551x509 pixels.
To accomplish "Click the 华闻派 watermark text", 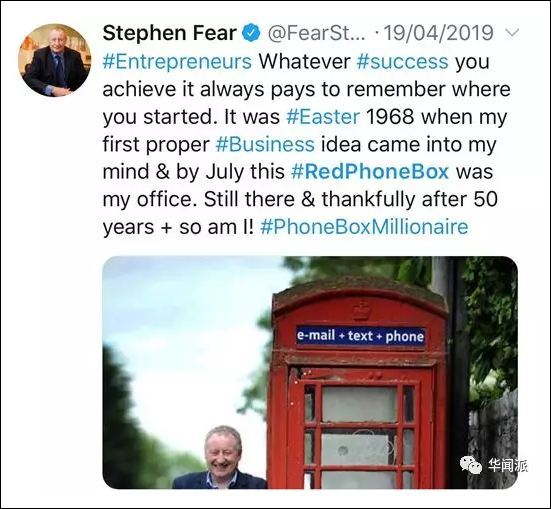I will (507, 465).
